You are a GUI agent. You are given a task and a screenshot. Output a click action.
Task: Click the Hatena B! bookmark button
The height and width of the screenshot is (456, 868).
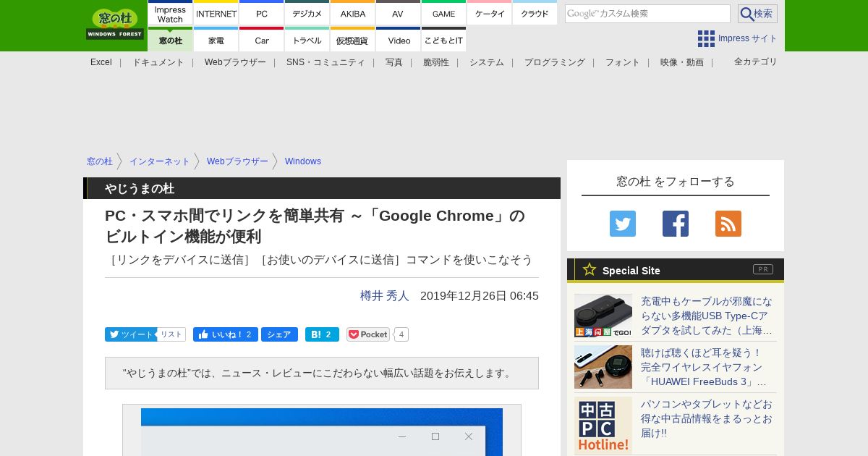(322, 334)
